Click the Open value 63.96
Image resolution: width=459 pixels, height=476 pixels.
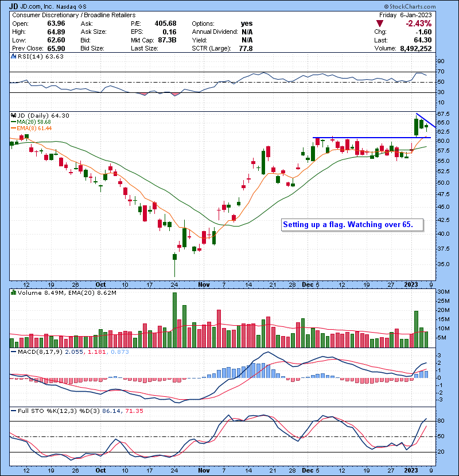[56, 24]
